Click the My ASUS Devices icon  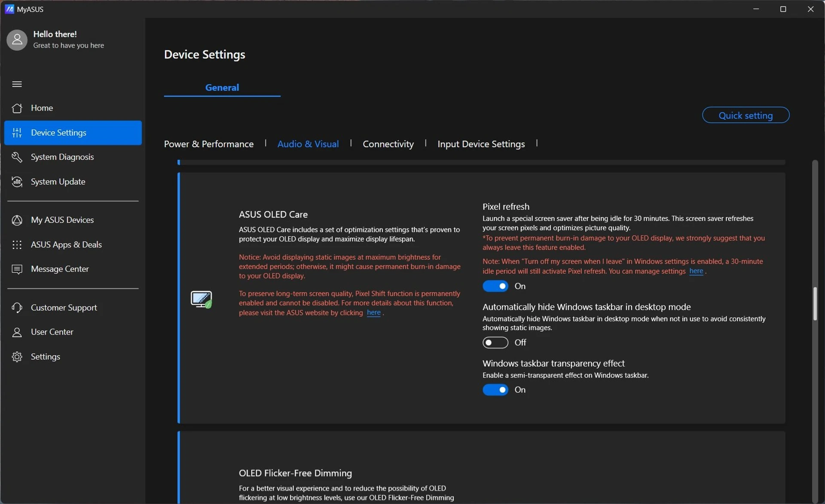click(x=17, y=220)
